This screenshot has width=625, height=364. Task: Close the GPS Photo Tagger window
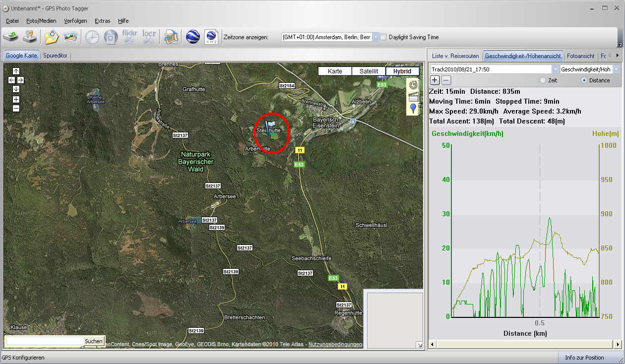click(x=617, y=8)
